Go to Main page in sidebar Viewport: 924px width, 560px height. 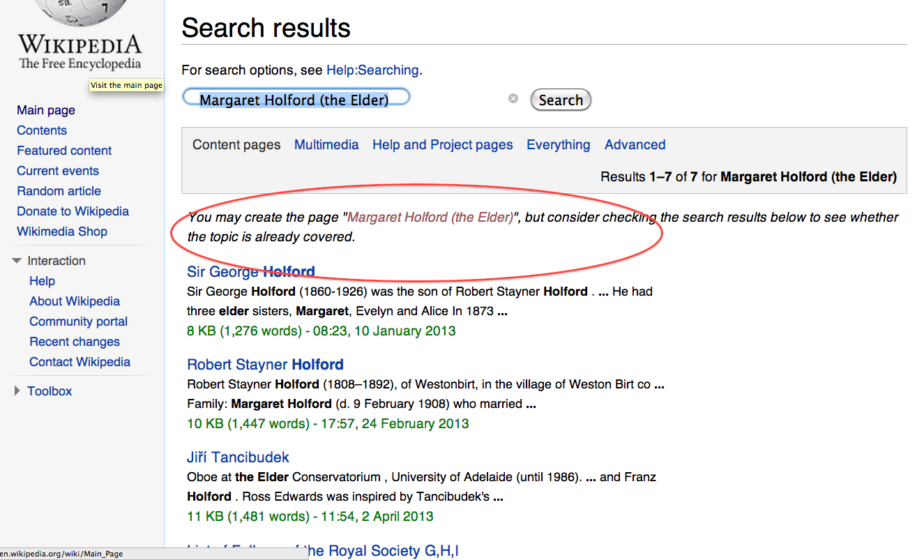[46, 110]
